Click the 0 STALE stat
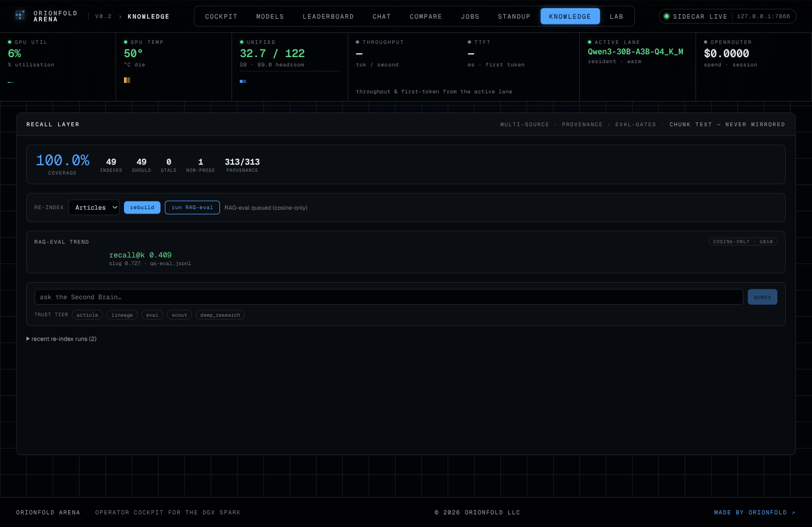Viewport: 812px width, 527px height. coord(168,165)
